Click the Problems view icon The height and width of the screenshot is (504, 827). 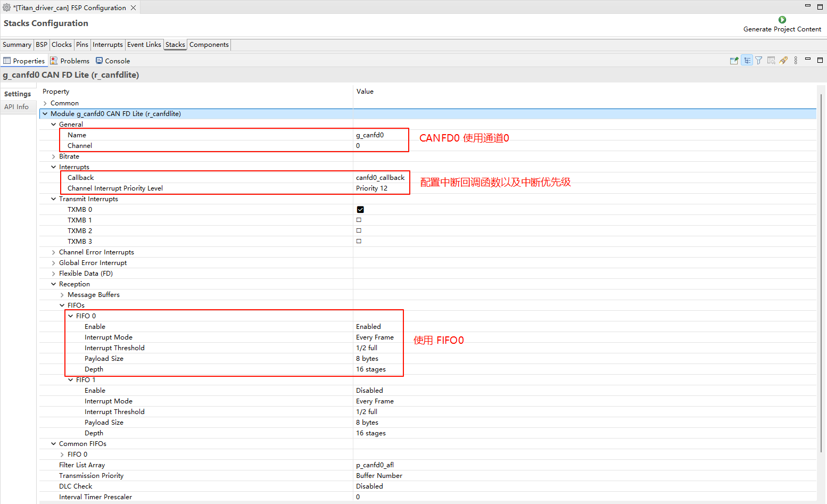click(54, 61)
